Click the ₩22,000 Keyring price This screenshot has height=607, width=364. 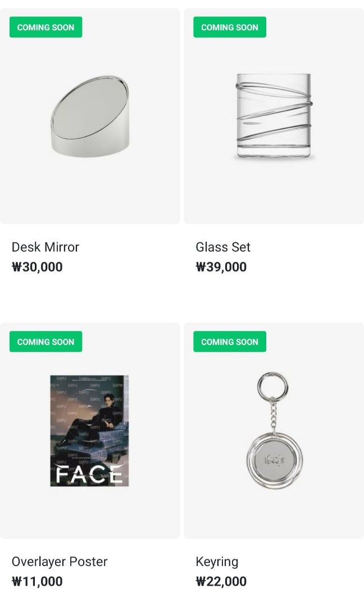(219, 582)
